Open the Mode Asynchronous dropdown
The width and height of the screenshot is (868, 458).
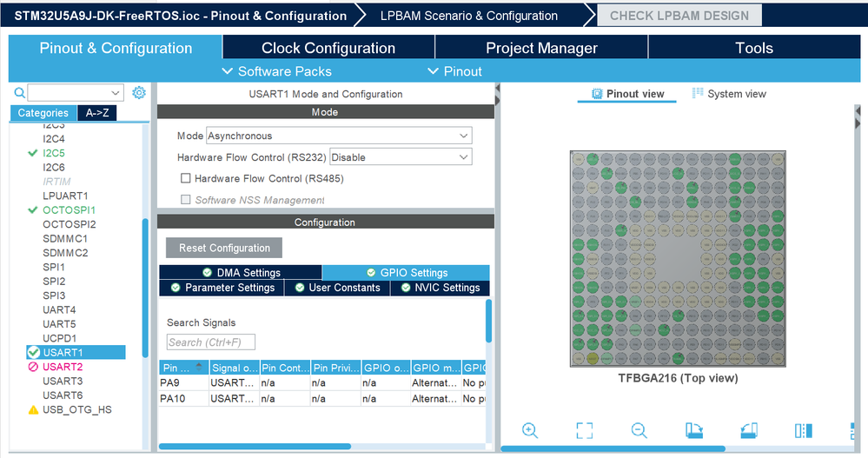[339, 136]
